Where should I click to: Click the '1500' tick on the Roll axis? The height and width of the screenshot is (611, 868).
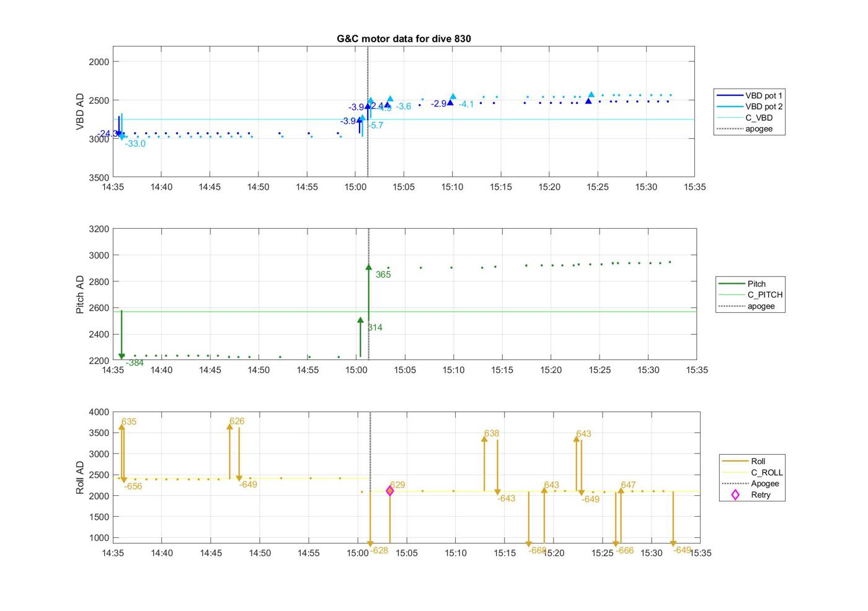pos(100,517)
